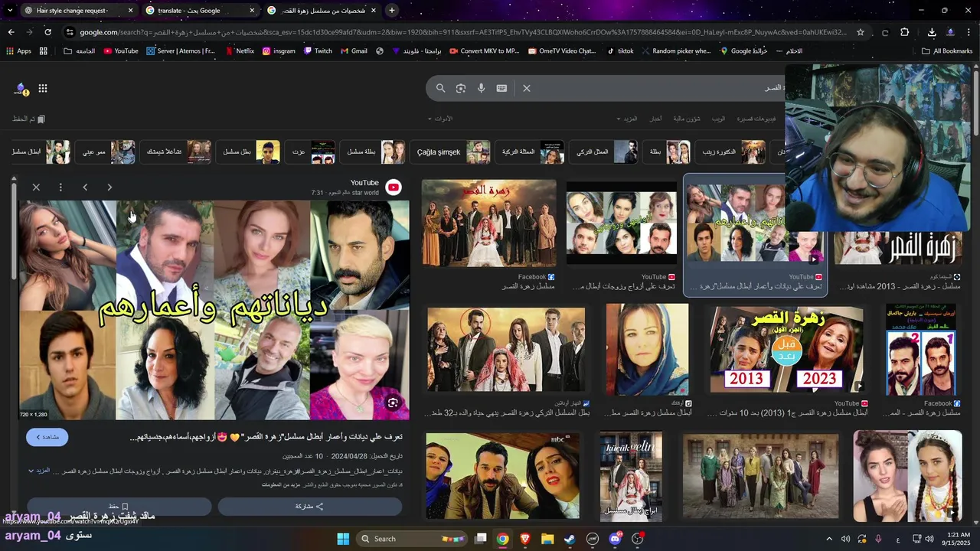Screen dimensions: 980x551
Task: Click the Google account avatar
Action: coord(20,89)
